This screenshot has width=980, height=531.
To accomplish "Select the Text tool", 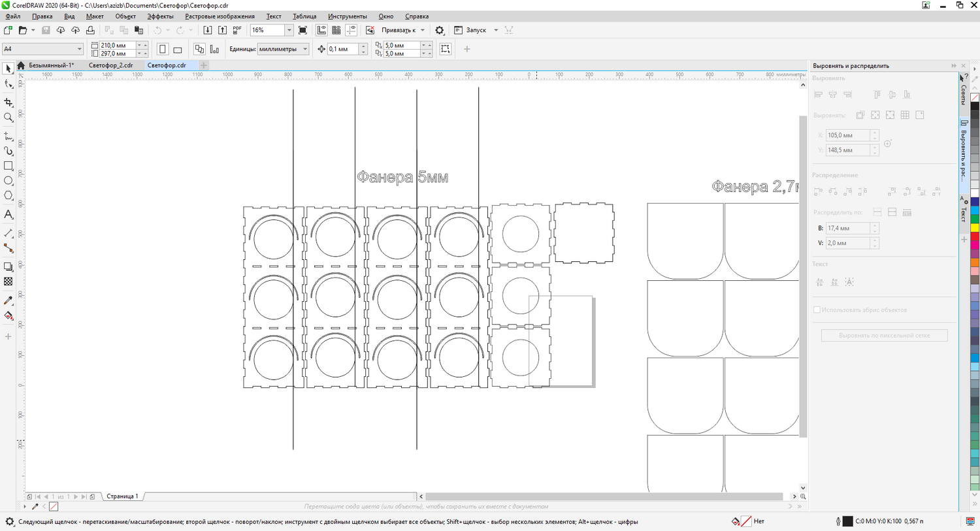I will click(x=8, y=214).
